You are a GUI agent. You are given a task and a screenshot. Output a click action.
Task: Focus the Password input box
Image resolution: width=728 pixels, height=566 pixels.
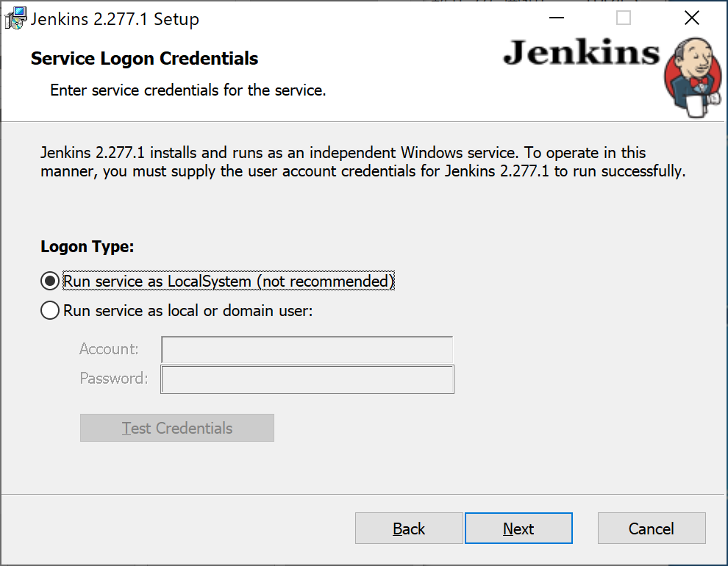[x=307, y=379]
